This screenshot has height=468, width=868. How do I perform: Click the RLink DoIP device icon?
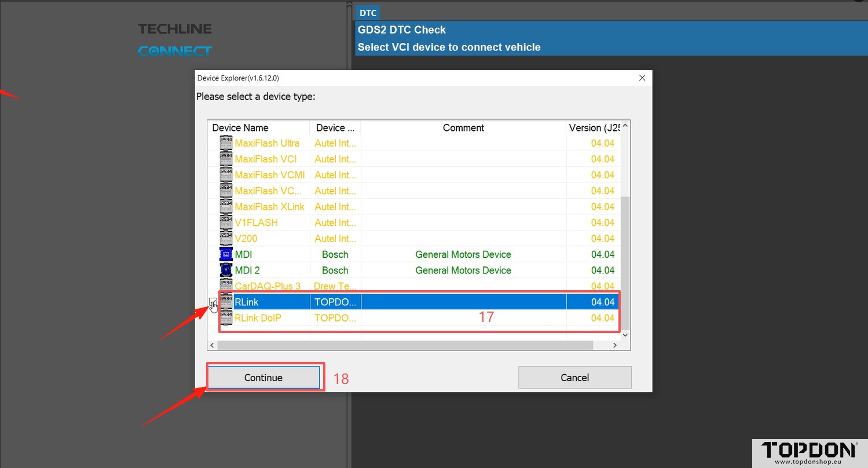pos(226,318)
